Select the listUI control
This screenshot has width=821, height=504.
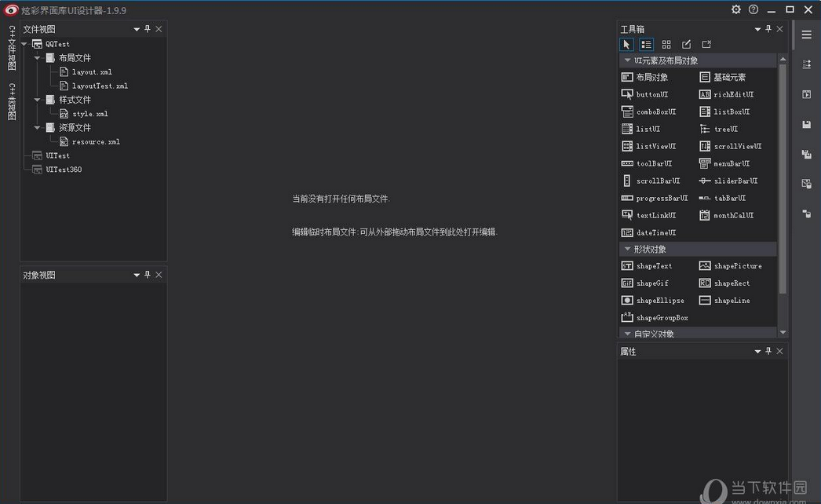[x=641, y=130]
